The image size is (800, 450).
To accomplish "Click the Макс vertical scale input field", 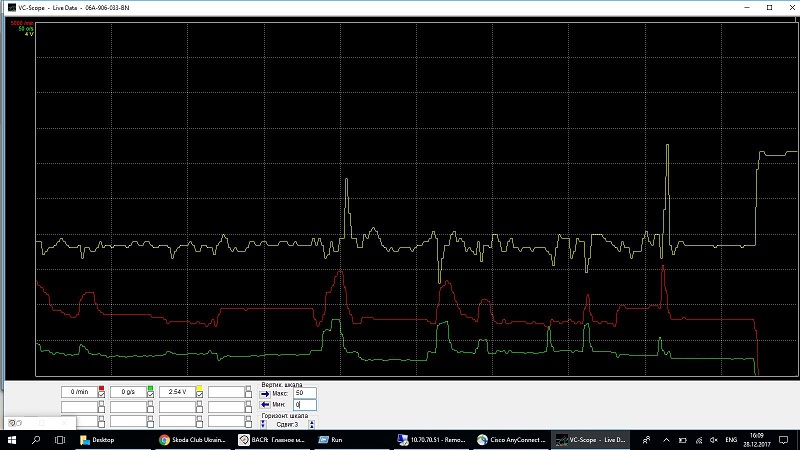I will click(305, 393).
